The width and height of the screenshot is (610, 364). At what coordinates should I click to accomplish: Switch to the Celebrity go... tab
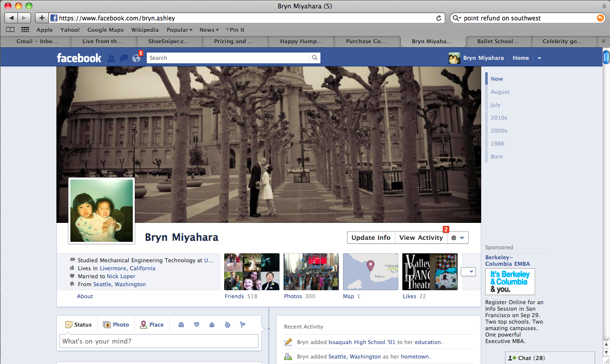click(564, 41)
